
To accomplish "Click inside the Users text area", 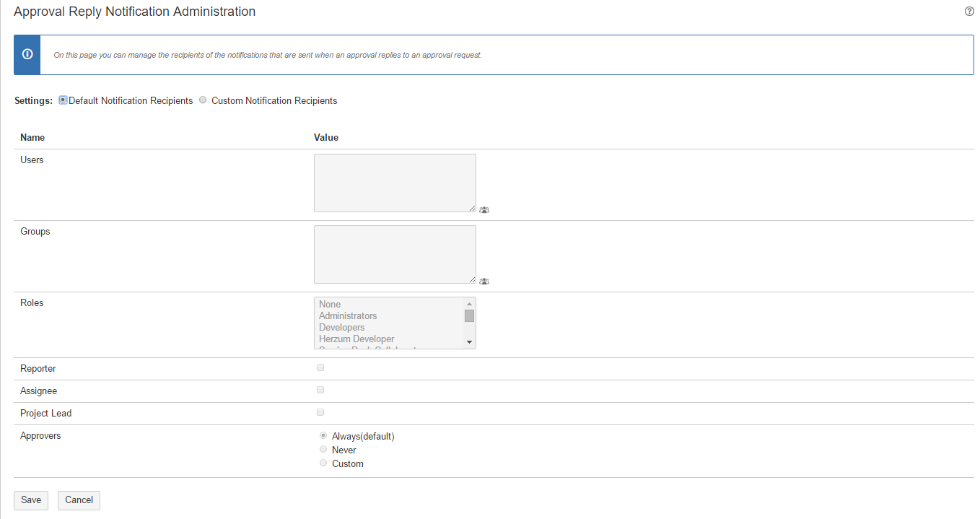I will (395, 183).
